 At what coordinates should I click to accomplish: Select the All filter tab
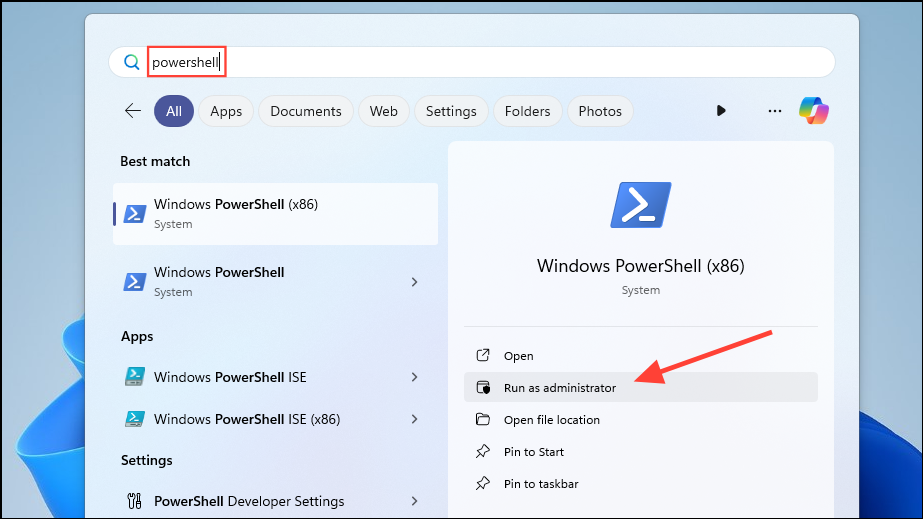tap(174, 111)
